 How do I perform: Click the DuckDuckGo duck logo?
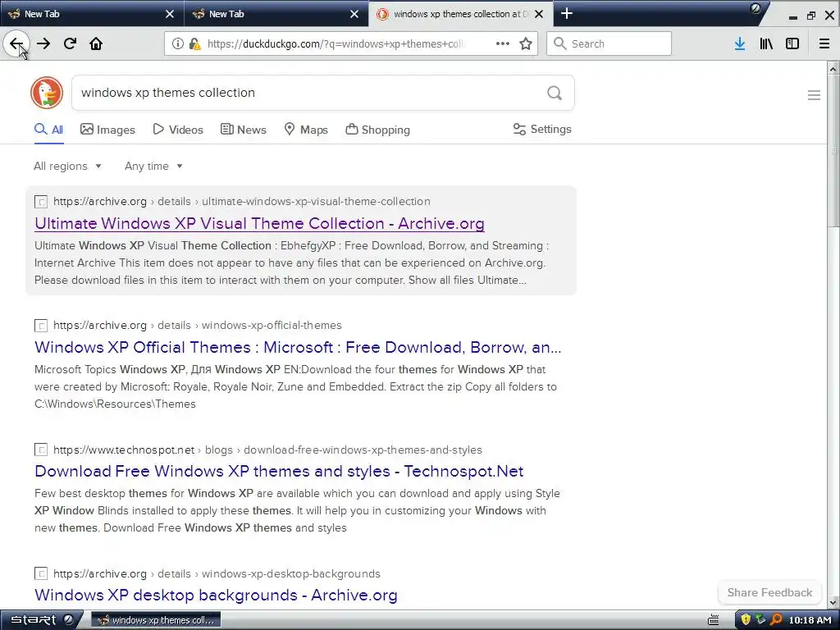[x=47, y=93]
